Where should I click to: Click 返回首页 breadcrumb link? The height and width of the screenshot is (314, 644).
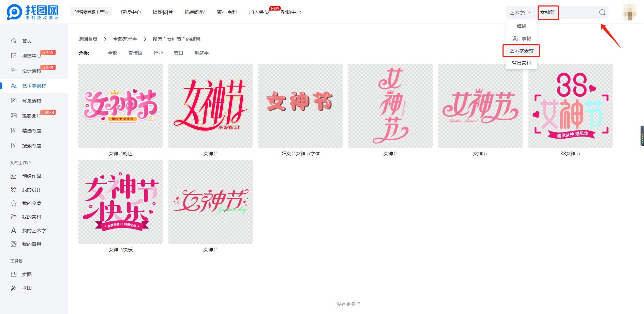point(88,39)
